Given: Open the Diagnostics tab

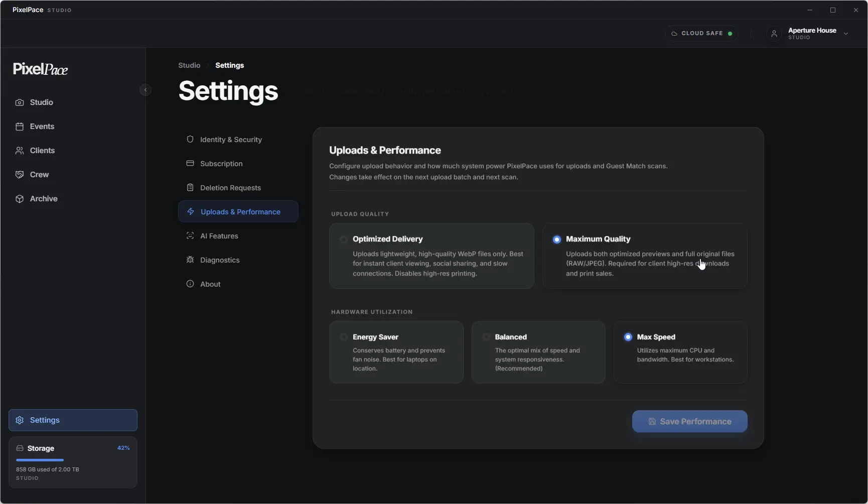Looking at the screenshot, I should tap(238, 260).
